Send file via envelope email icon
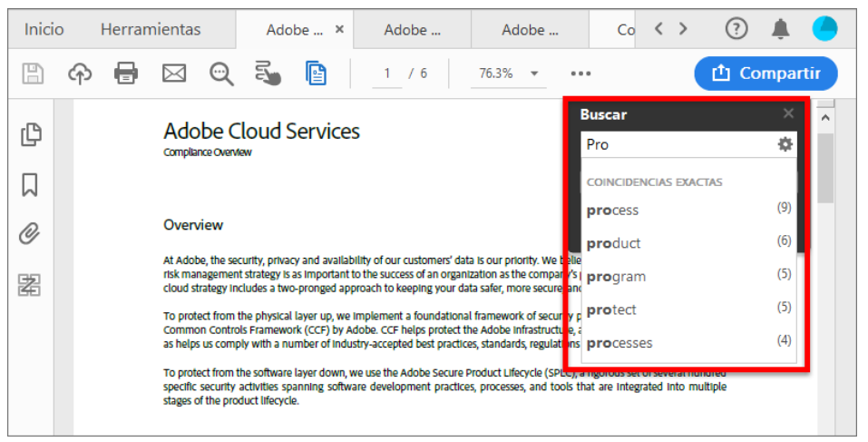868x442 pixels. (x=174, y=74)
